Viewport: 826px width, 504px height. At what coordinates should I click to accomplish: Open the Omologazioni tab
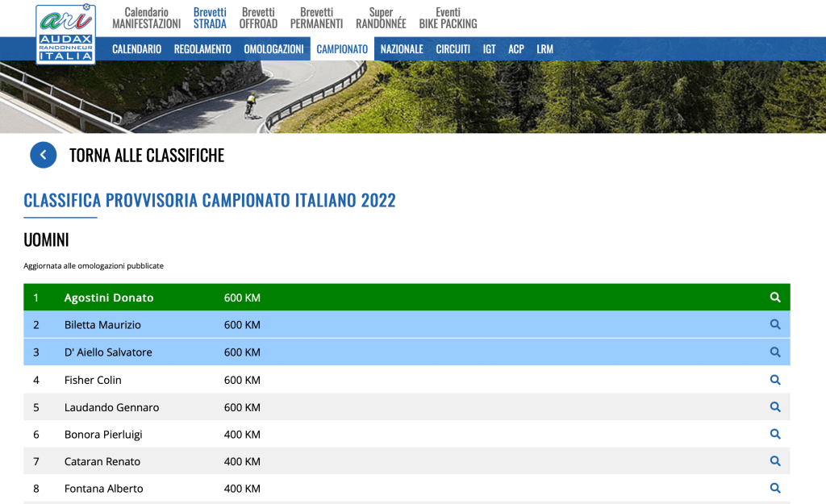click(x=273, y=49)
